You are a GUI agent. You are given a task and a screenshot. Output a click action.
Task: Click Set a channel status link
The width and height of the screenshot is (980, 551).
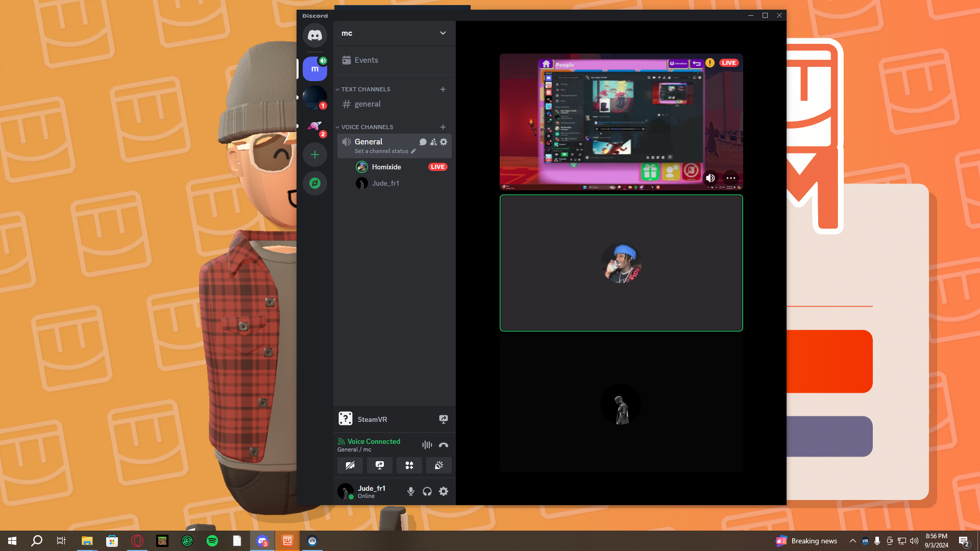point(381,152)
